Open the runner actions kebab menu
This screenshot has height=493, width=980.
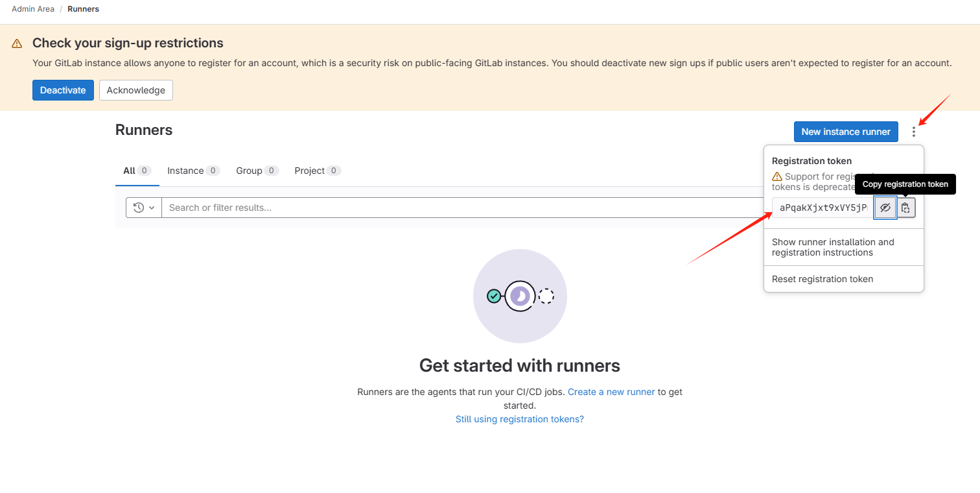point(914,132)
